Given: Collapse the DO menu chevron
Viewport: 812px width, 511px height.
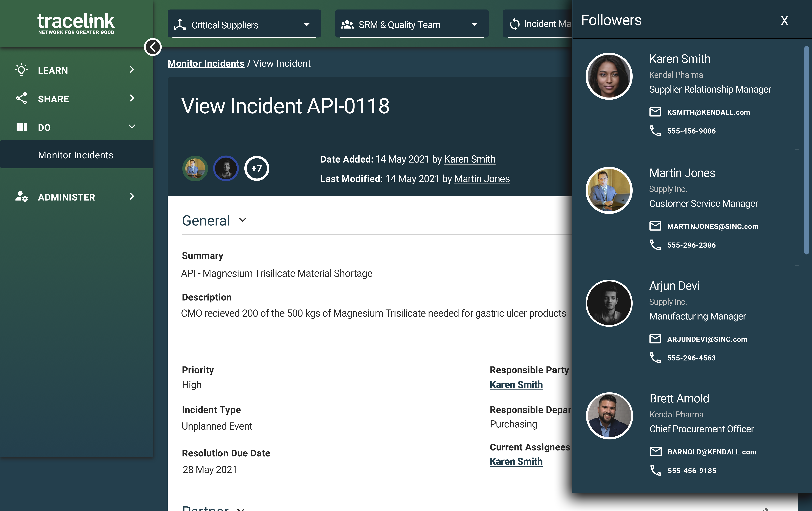Looking at the screenshot, I should 132,127.
